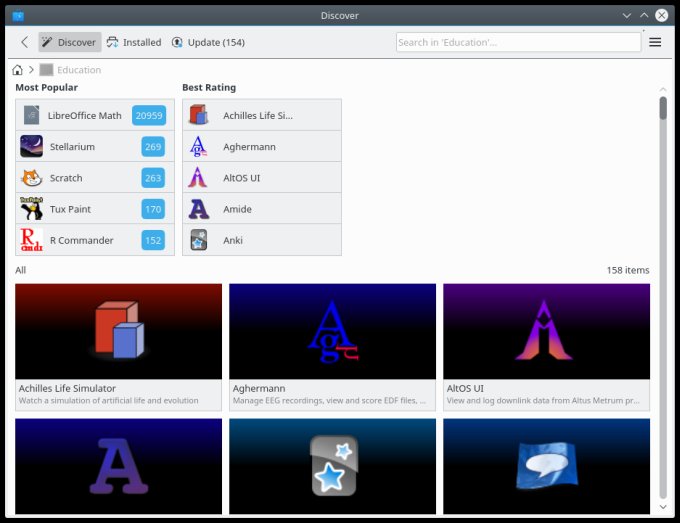Open the R Commander icon entry
680x523 pixels.
pos(31,240)
